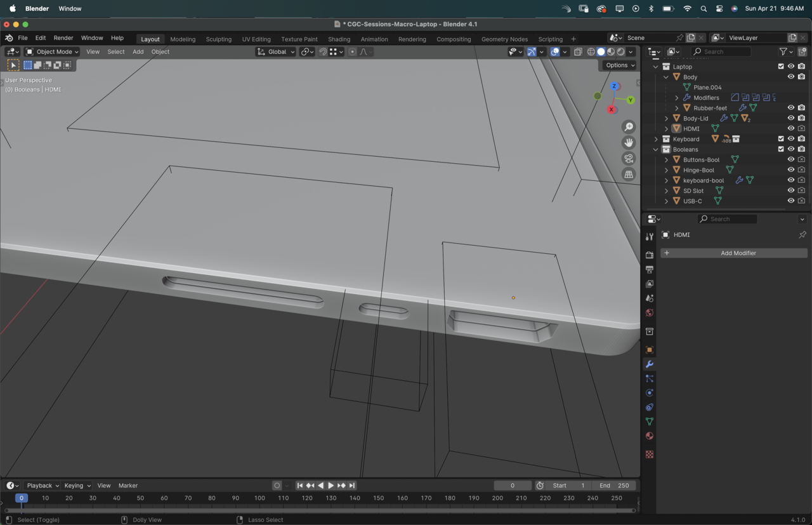Image resolution: width=812 pixels, height=525 pixels.
Task: Open the Object Data properties green triangle icon
Action: point(649,422)
